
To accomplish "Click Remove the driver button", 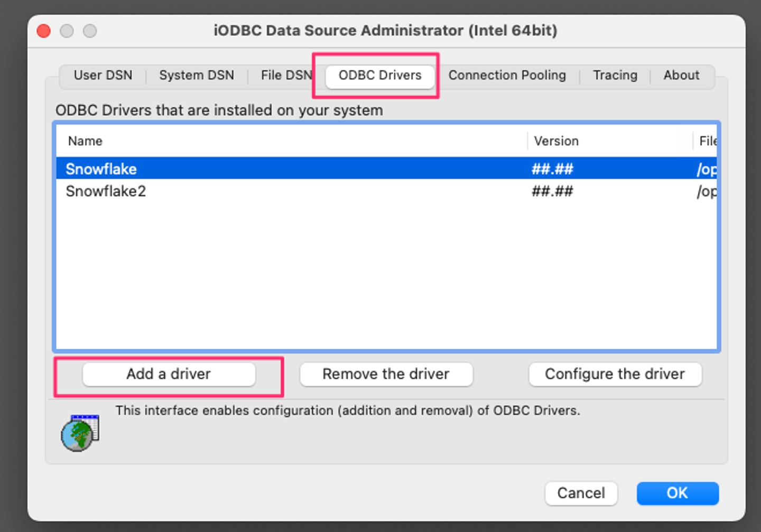I will [x=386, y=374].
